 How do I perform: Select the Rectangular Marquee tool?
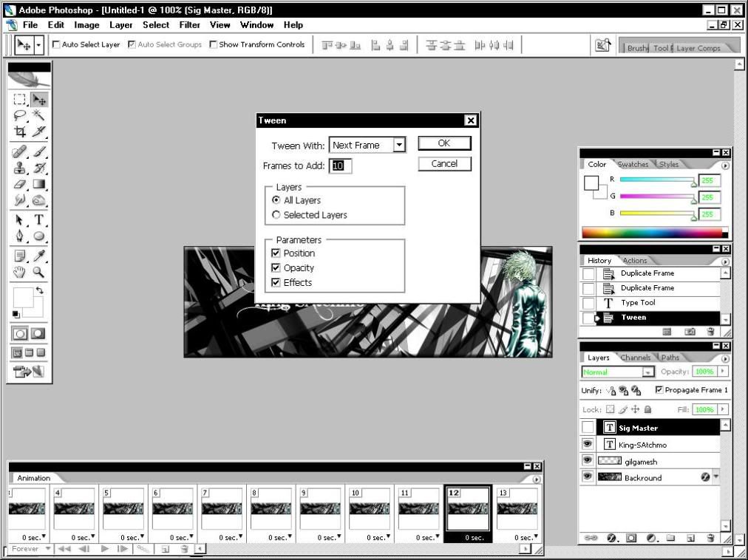19,99
